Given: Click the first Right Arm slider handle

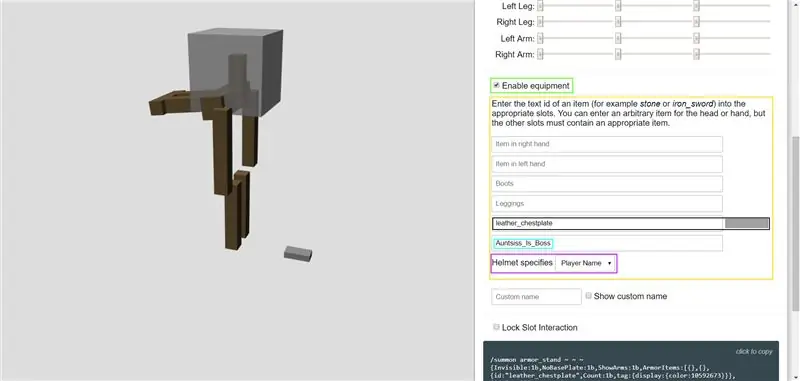Looking at the screenshot, I should tap(540, 54).
